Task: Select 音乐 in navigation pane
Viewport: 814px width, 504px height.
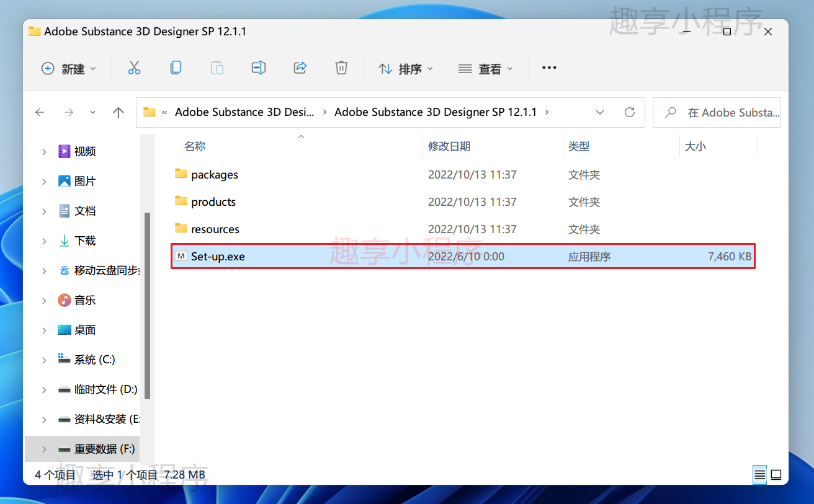Action: point(85,300)
